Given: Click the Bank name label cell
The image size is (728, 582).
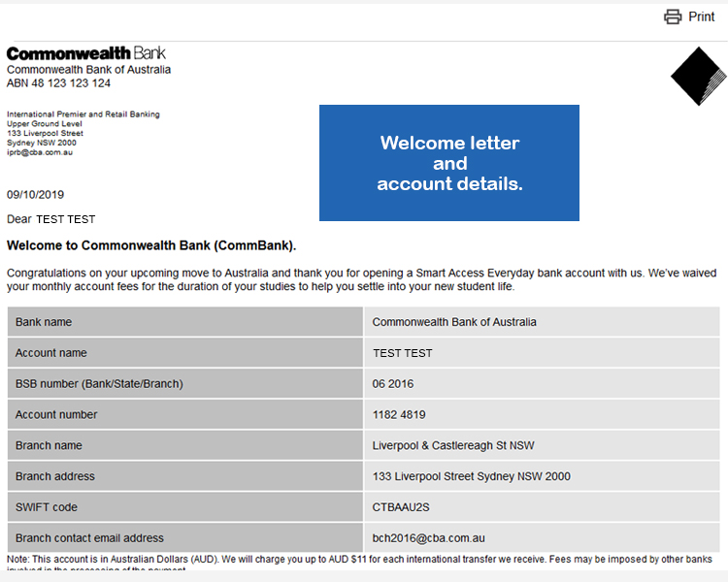Looking at the screenshot, I should [184, 322].
